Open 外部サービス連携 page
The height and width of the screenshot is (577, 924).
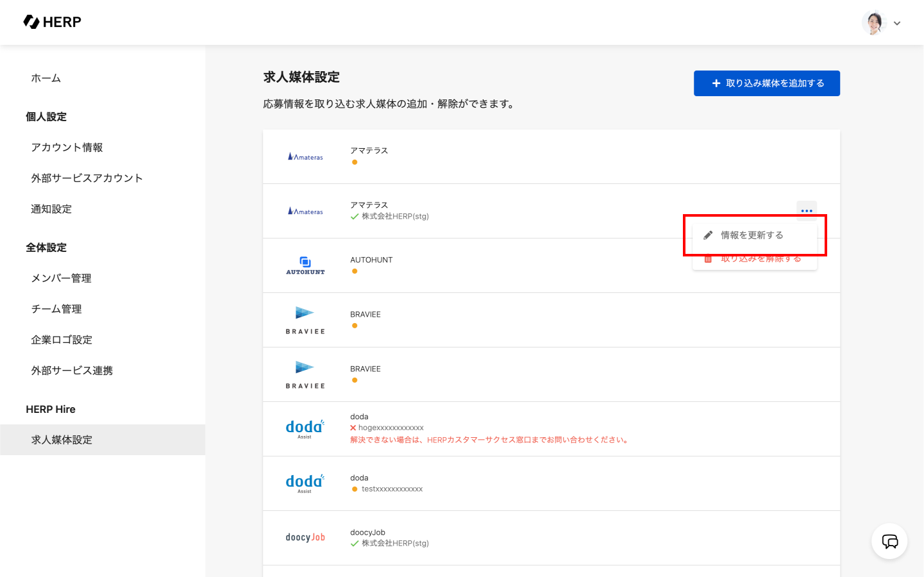click(72, 371)
